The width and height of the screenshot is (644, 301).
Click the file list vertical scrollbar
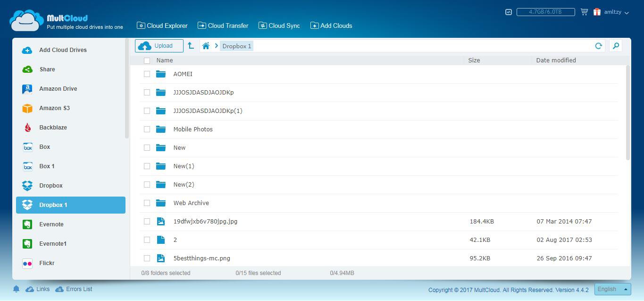627,113
